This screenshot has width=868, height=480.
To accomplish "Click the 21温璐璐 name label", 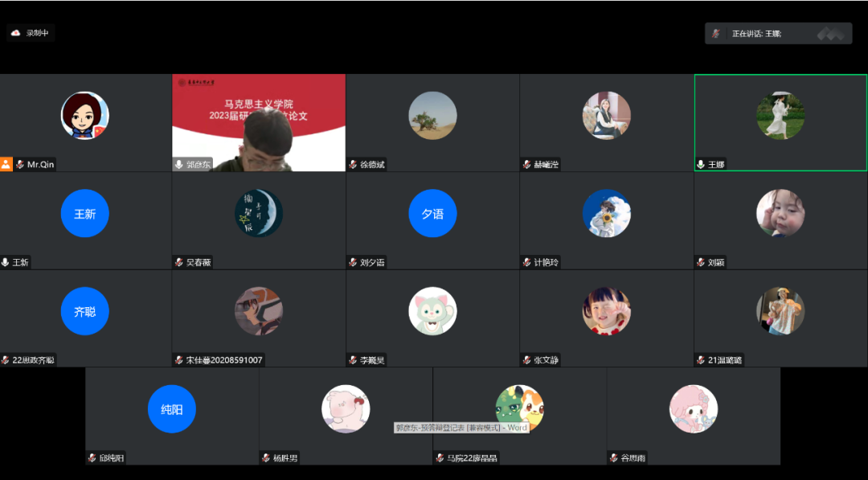I will [725, 360].
